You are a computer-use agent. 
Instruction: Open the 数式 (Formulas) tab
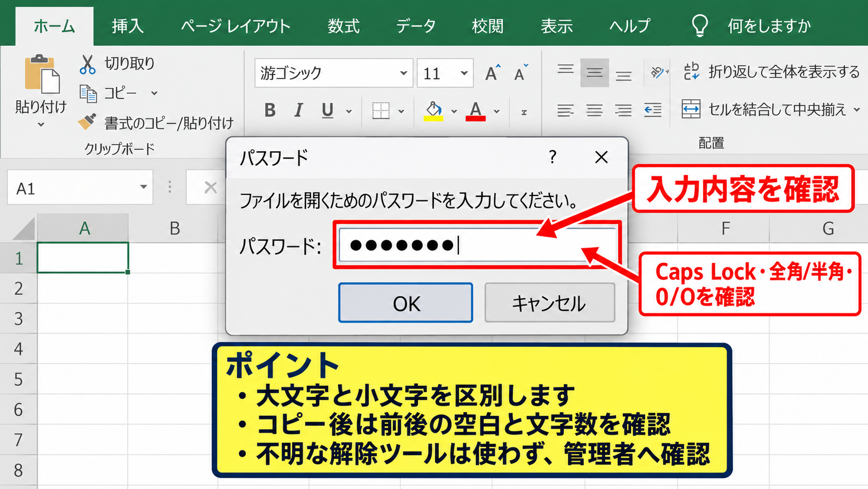click(344, 26)
